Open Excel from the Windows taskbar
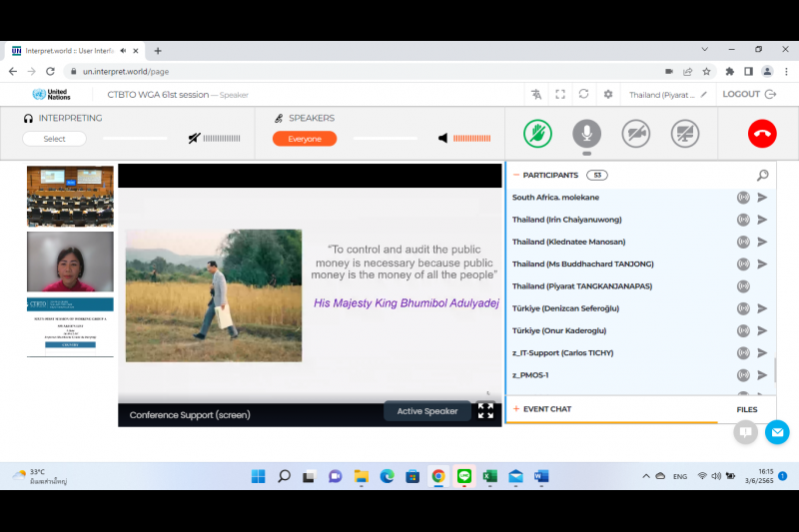The width and height of the screenshot is (799, 532). tap(490, 476)
